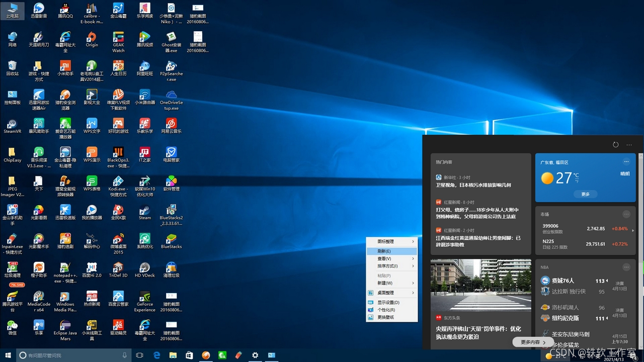Click the Cortana search box on taskbar
This screenshot has width=644, height=362.
(74, 355)
